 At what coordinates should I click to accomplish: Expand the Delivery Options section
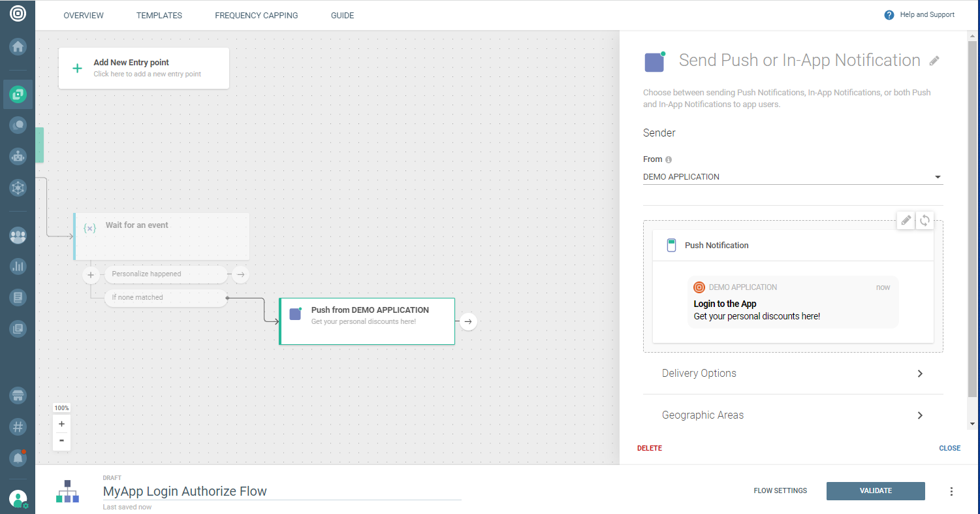pos(793,374)
